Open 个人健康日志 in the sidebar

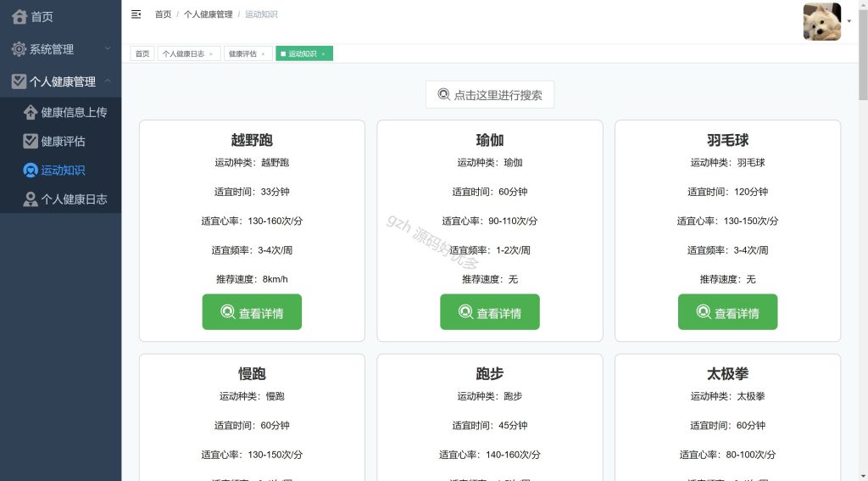(61, 199)
